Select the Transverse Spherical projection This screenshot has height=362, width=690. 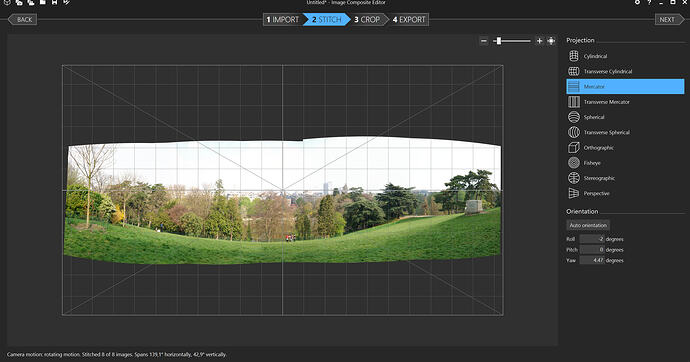pos(625,132)
